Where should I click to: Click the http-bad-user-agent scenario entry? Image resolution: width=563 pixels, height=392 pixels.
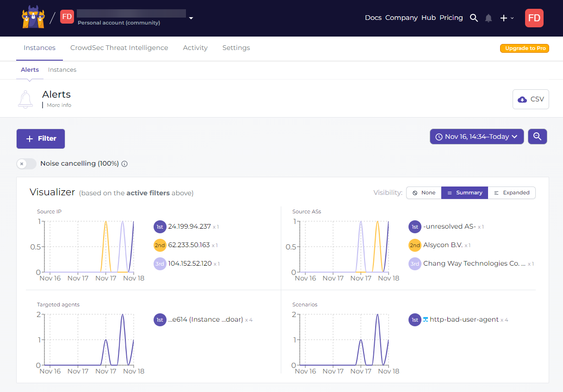click(464, 319)
